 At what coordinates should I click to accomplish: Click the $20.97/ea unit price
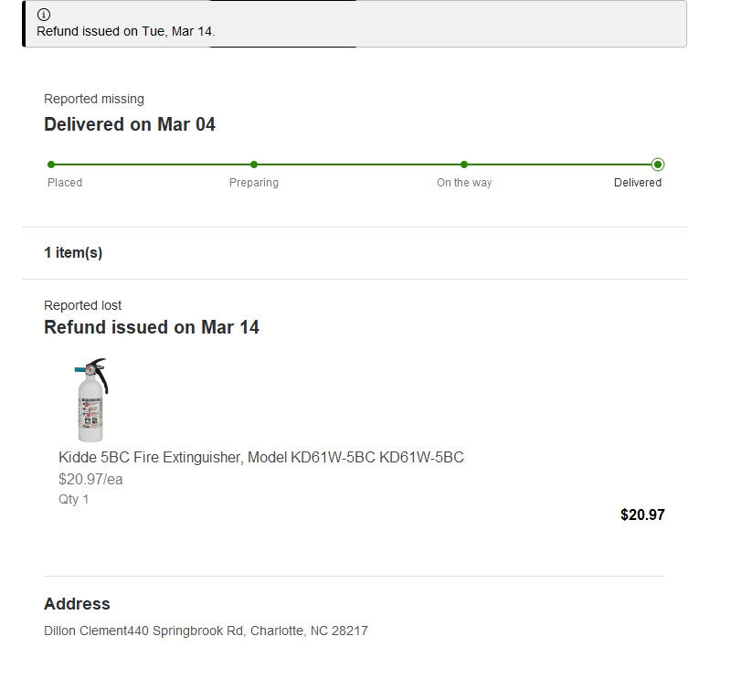pyautogui.click(x=90, y=479)
